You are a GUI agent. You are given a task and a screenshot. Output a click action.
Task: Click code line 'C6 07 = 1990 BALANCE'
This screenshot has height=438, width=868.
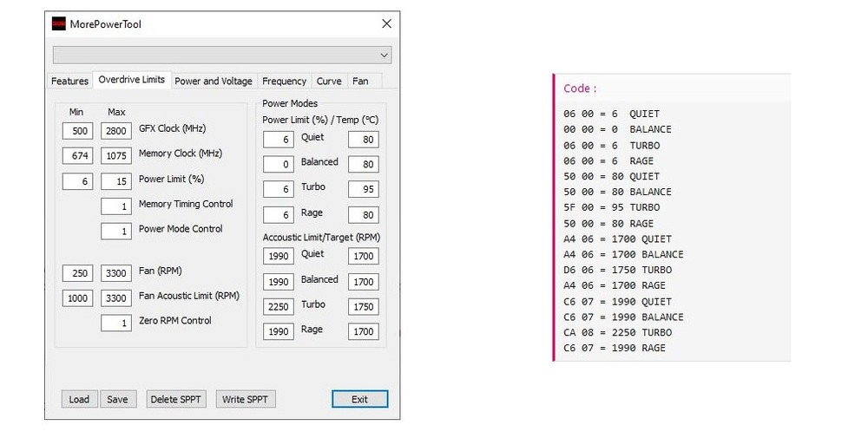coord(623,317)
